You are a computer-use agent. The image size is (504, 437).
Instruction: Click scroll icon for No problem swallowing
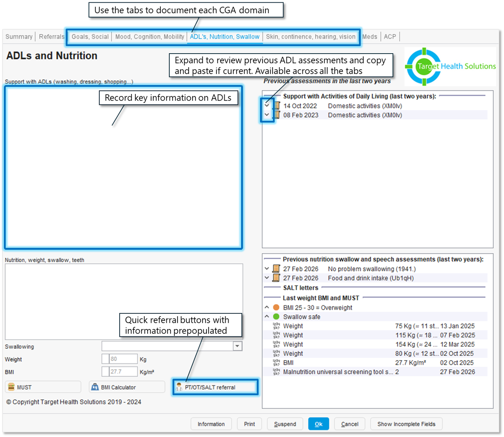pyautogui.click(x=276, y=269)
